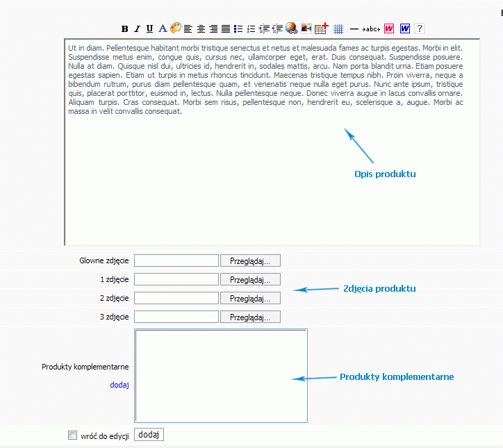Image resolution: width=503 pixels, height=448 pixels.
Task: Center align the text
Action: 201,29
